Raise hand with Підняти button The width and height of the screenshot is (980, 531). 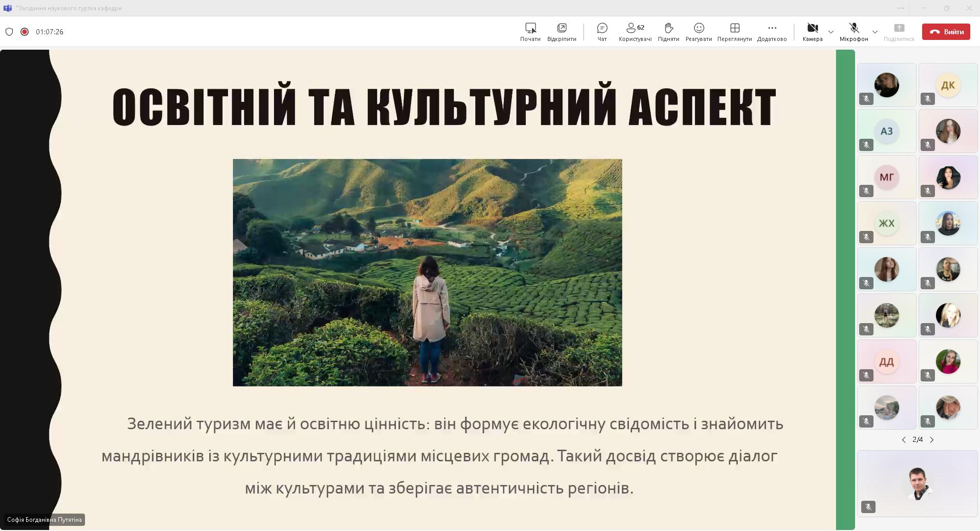point(668,32)
